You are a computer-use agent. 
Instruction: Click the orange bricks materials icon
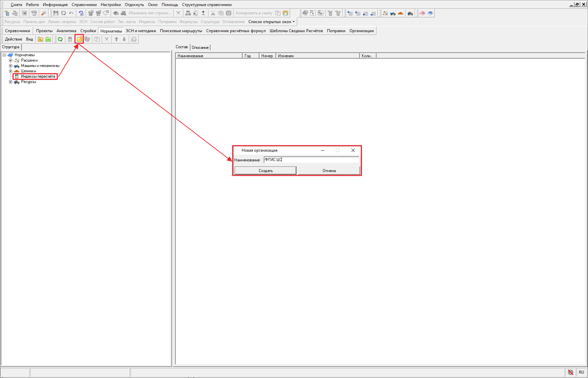point(401,13)
